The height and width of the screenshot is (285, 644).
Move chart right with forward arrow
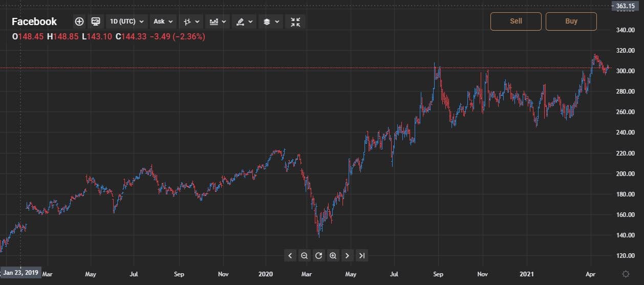pyautogui.click(x=348, y=255)
